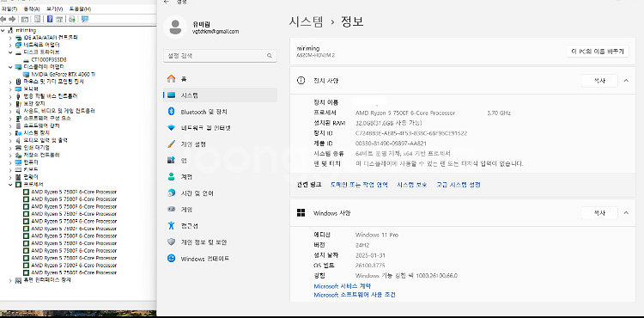Open 도메인 또는 작업 영역 link

[359, 185]
